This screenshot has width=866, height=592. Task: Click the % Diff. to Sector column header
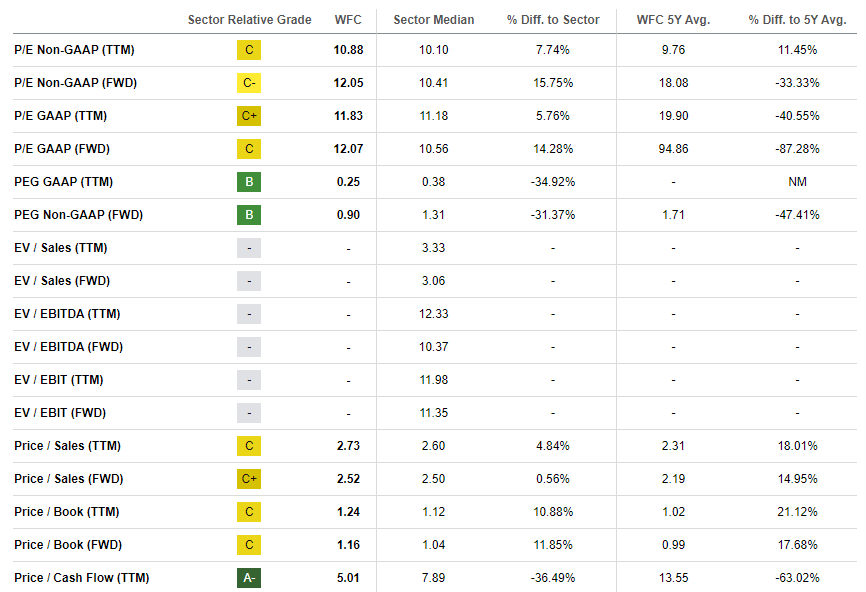tap(552, 20)
